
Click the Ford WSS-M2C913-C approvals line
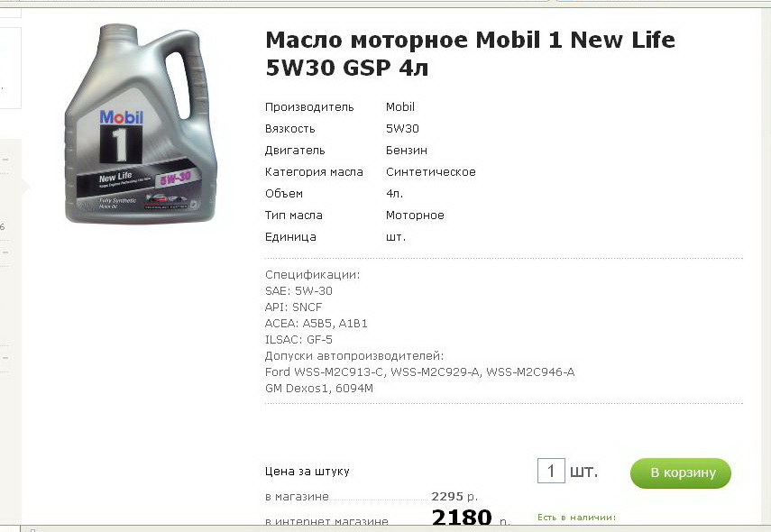tap(419, 372)
